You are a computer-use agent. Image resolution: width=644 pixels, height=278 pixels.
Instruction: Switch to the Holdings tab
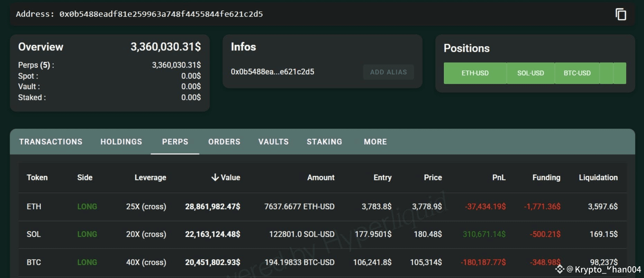[121, 142]
